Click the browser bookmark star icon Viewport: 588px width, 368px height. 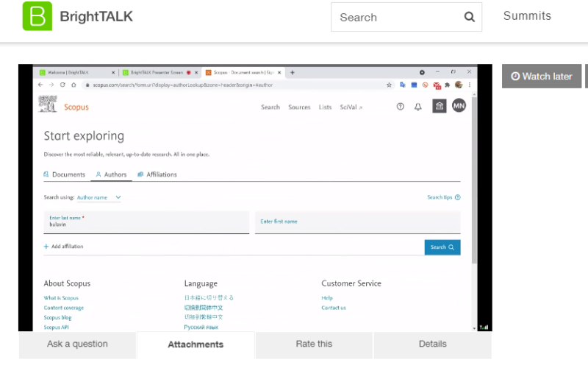[390, 85]
